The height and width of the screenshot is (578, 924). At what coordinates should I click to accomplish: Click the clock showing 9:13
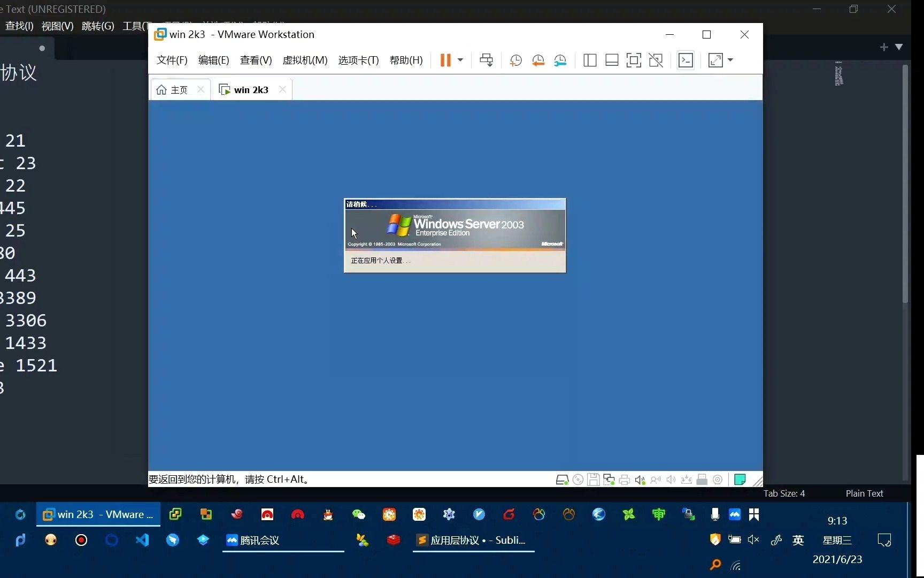pos(837,521)
